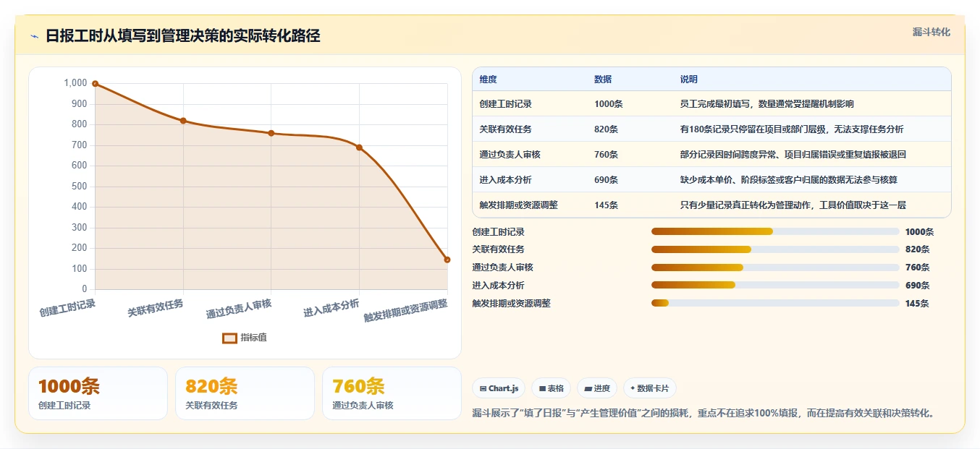Click description starting 部分记录因时间跨度异常
980x449 pixels.
793,155
